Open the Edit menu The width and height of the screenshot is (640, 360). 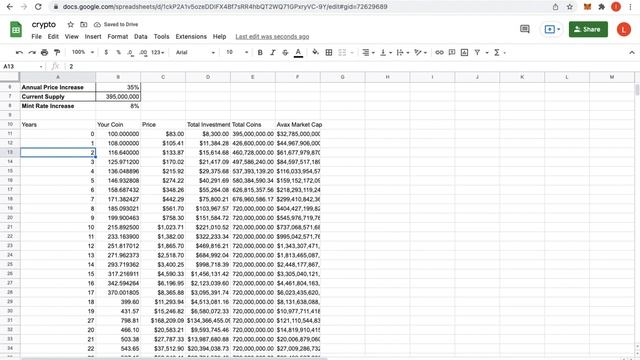53,36
